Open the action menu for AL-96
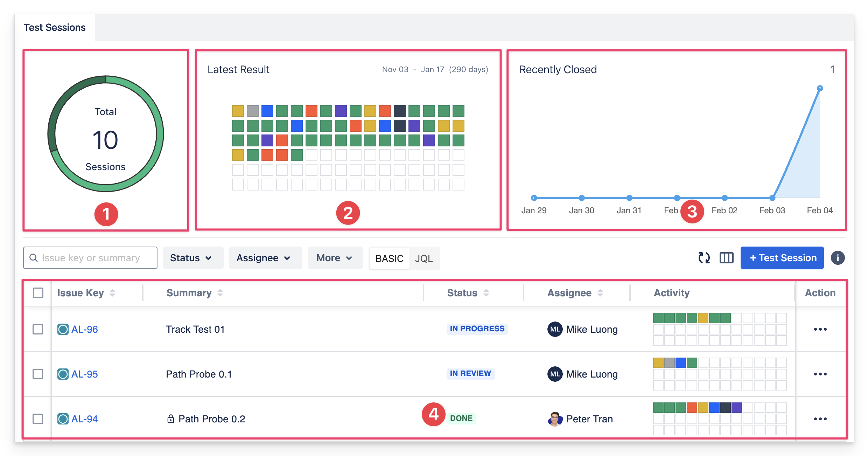This screenshot has width=868, height=456. click(820, 329)
